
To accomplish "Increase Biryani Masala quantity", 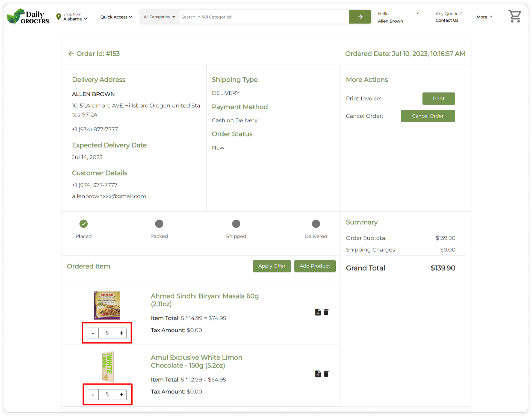I will point(121,333).
